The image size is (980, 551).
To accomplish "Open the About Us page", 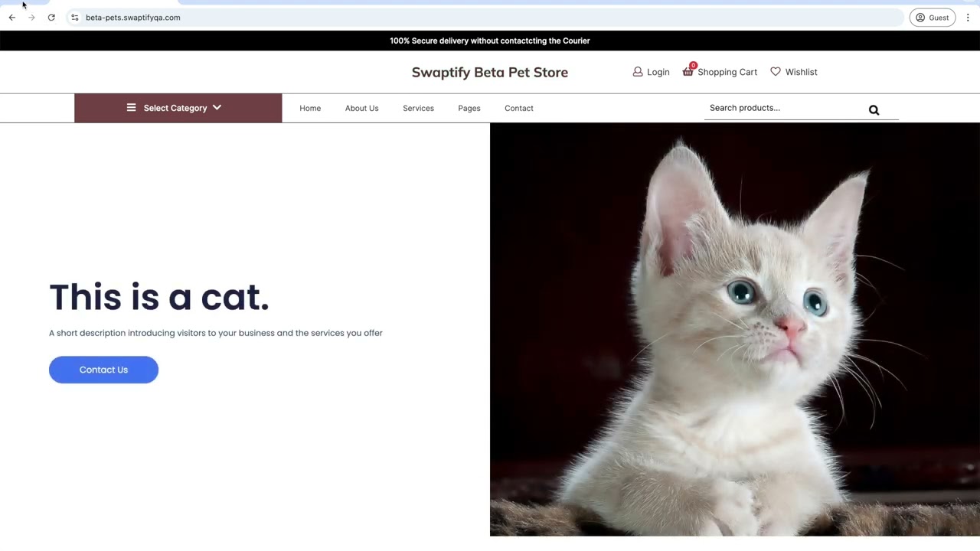I will pyautogui.click(x=361, y=108).
